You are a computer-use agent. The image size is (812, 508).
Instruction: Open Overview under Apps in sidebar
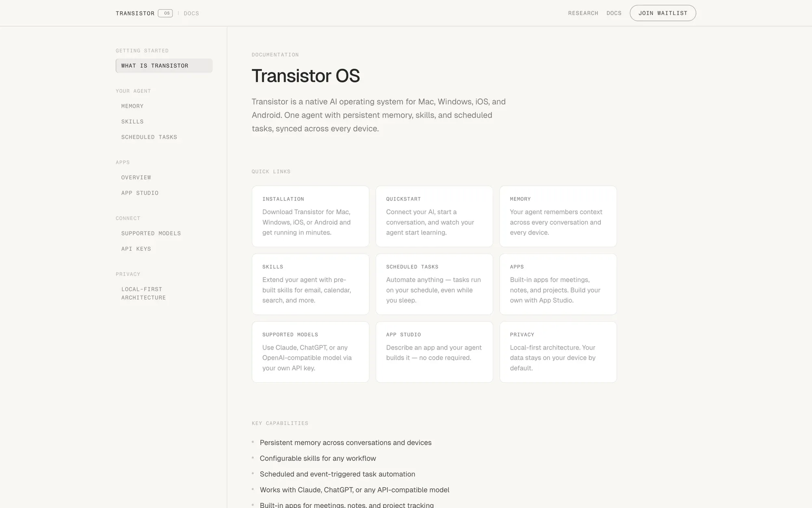[136, 178]
